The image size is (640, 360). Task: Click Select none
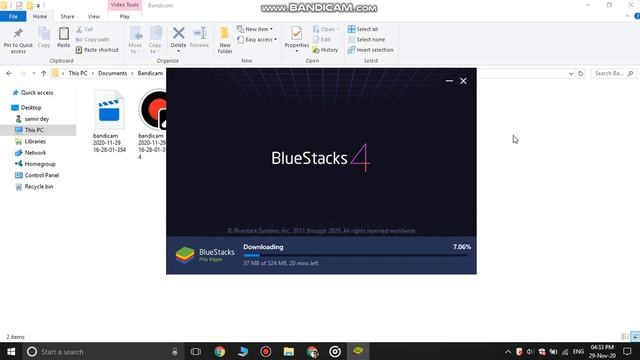(366, 40)
